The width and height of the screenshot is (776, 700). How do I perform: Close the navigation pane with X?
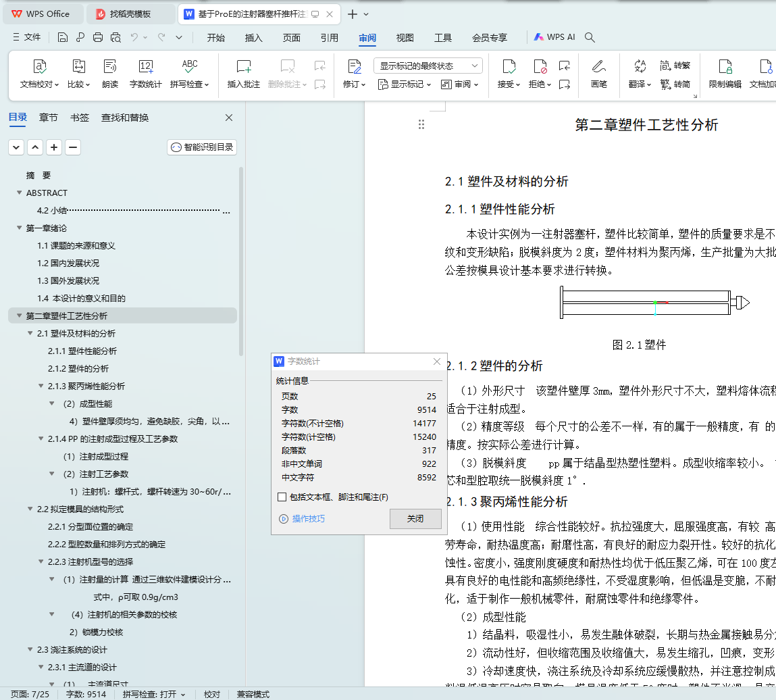click(229, 118)
